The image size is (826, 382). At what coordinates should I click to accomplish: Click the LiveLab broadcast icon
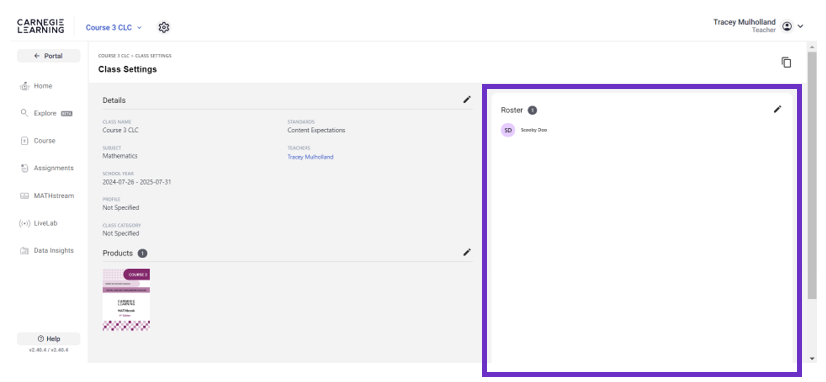pos(24,223)
